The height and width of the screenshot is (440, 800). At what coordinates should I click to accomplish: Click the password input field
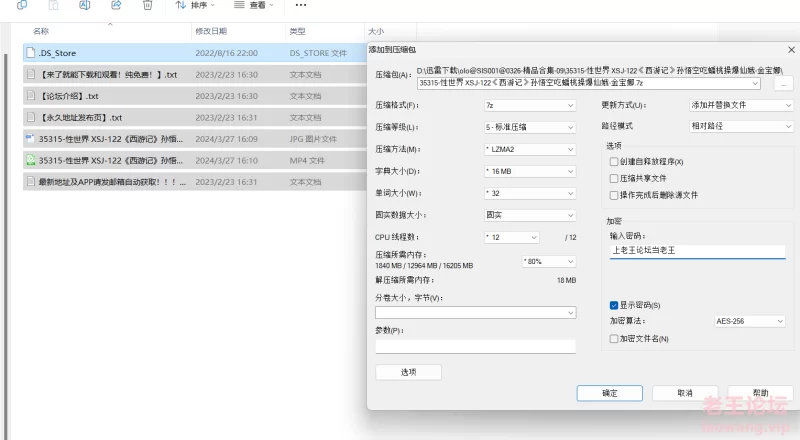coord(696,251)
